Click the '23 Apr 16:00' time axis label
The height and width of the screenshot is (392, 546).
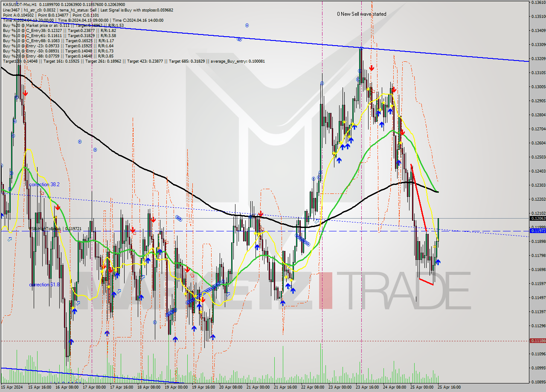[x=366, y=387]
